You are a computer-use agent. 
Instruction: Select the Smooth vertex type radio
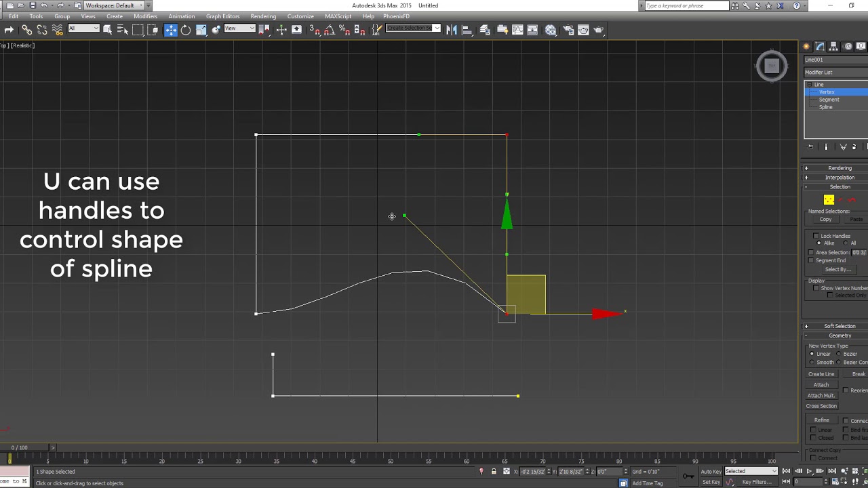(812, 362)
